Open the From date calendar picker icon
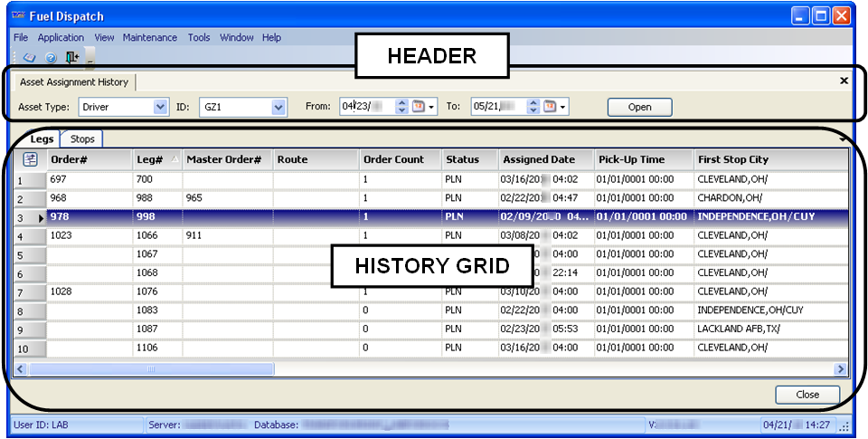The width and height of the screenshot is (868, 439). [x=419, y=107]
